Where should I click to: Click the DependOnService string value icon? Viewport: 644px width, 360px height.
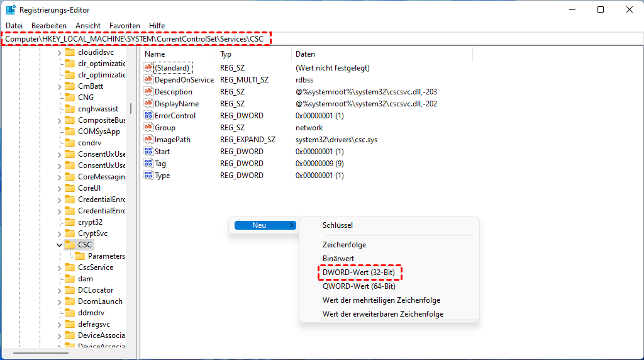click(x=148, y=80)
